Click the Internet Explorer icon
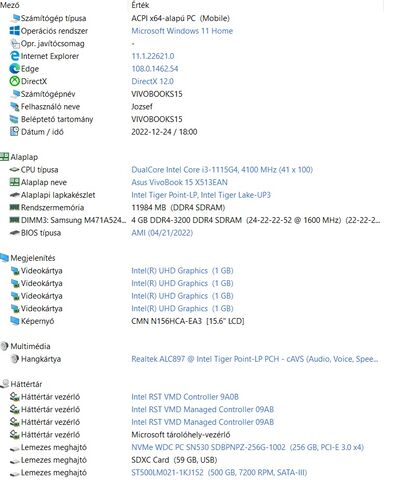This screenshot has height=480, width=398. [x=15, y=56]
